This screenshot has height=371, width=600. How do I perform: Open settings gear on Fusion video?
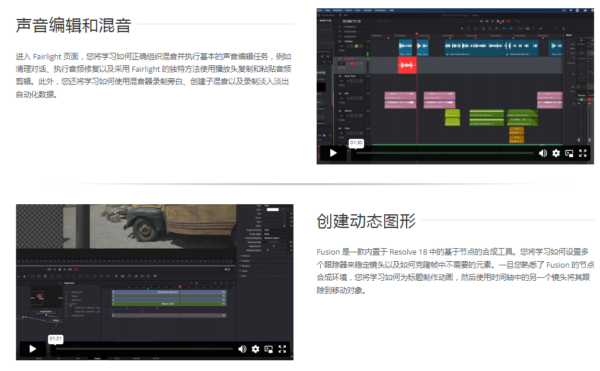[x=256, y=349]
